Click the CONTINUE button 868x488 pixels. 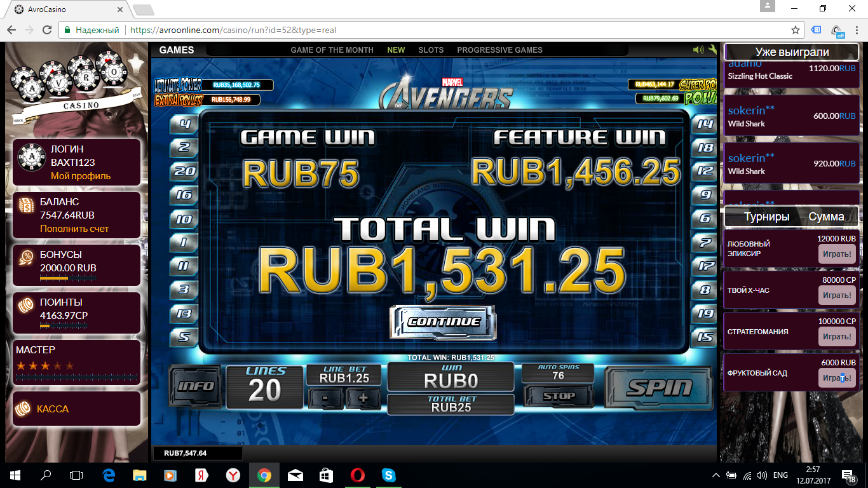pyautogui.click(x=443, y=322)
